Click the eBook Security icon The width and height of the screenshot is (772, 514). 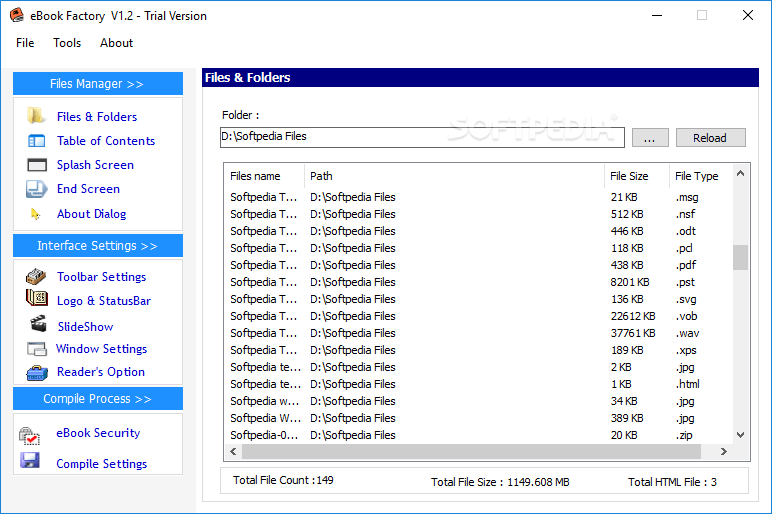[30, 435]
